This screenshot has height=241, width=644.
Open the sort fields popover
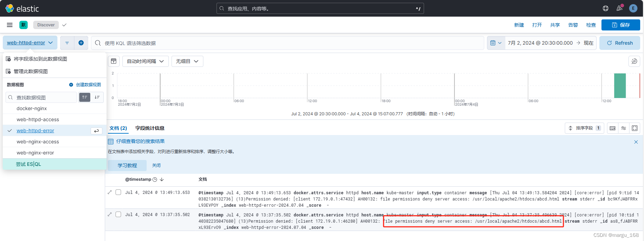(x=585, y=128)
